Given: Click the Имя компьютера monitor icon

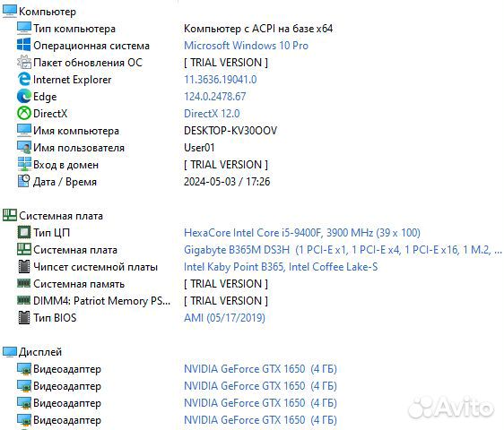Looking at the screenshot, I should point(24,130).
